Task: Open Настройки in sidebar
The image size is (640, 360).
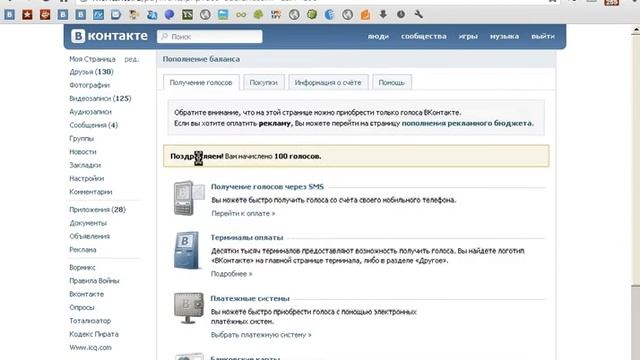Action: pyautogui.click(x=87, y=178)
